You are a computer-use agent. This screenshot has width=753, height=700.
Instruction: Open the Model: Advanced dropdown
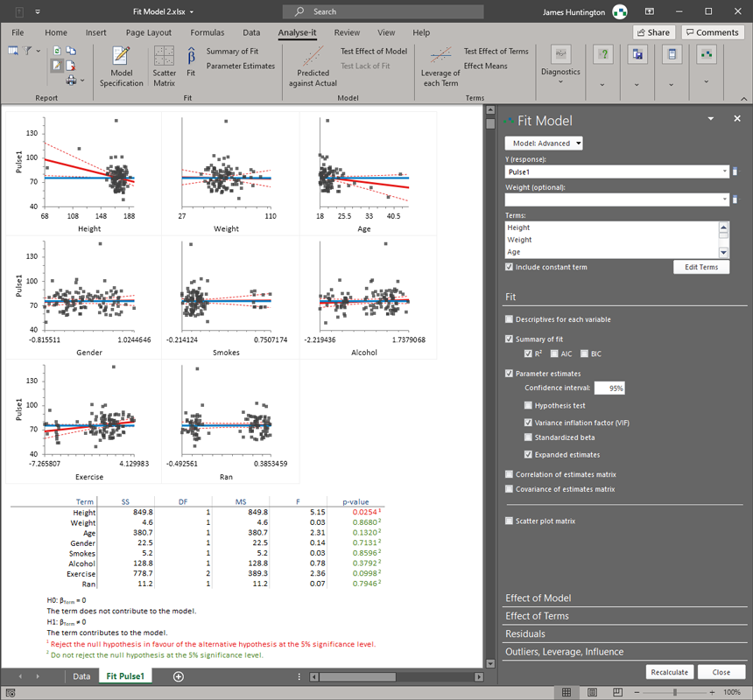click(544, 143)
